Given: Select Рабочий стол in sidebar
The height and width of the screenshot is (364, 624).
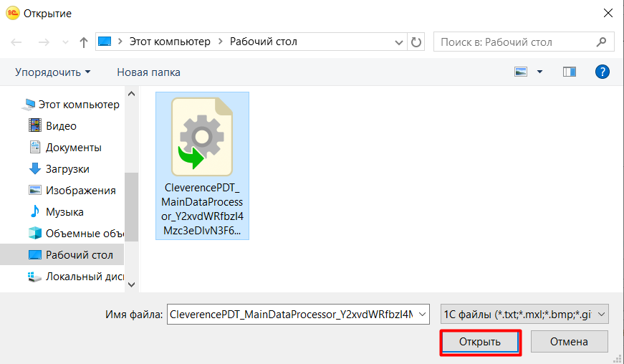Looking at the screenshot, I should point(62,254).
